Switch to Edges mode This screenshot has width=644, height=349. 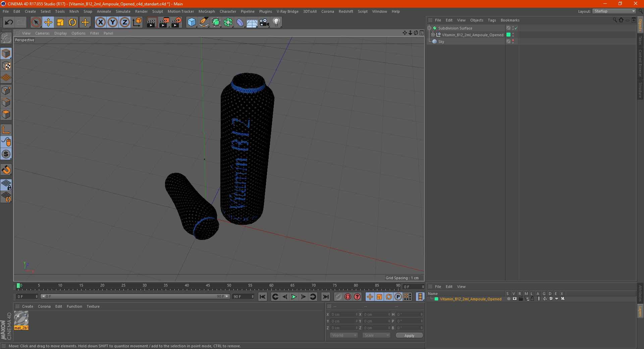coord(6,102)
